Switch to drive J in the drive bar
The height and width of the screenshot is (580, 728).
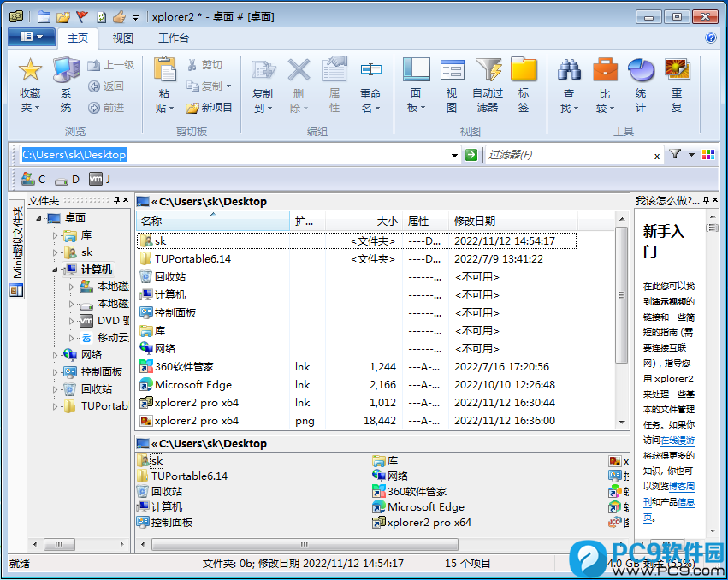click(x=100, y=180)
